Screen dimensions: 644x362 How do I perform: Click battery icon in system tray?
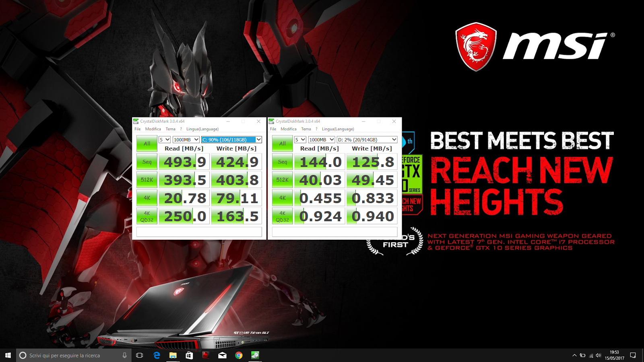tap(582, 355)
